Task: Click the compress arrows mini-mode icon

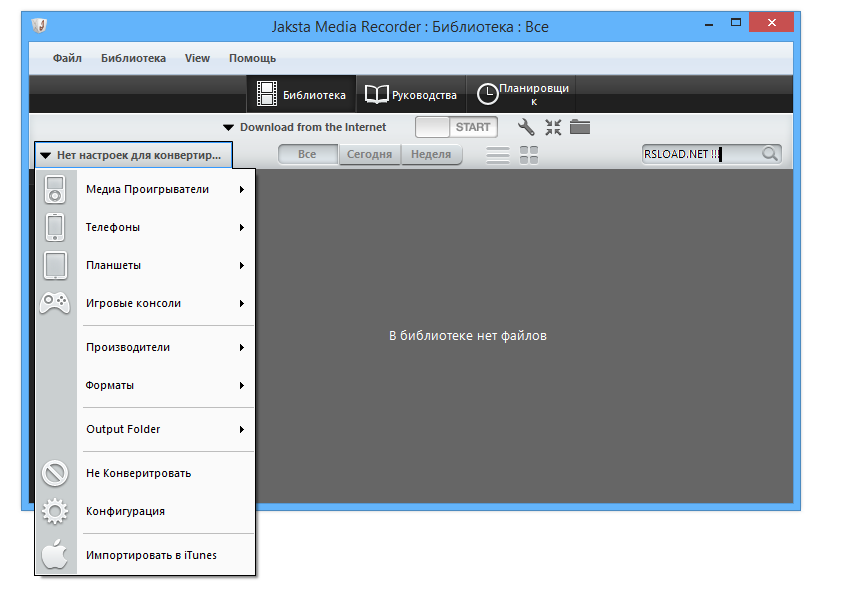Action: point(553,127)
